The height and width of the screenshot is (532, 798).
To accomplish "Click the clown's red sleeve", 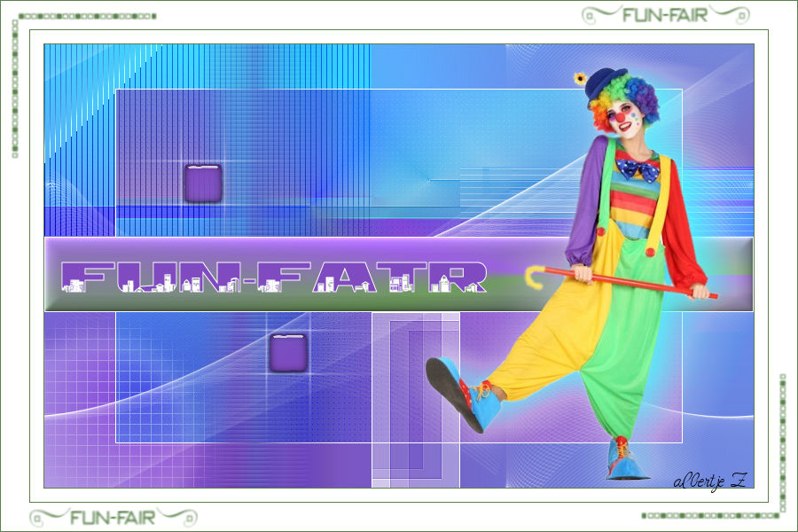I will (x=686, y=222).
